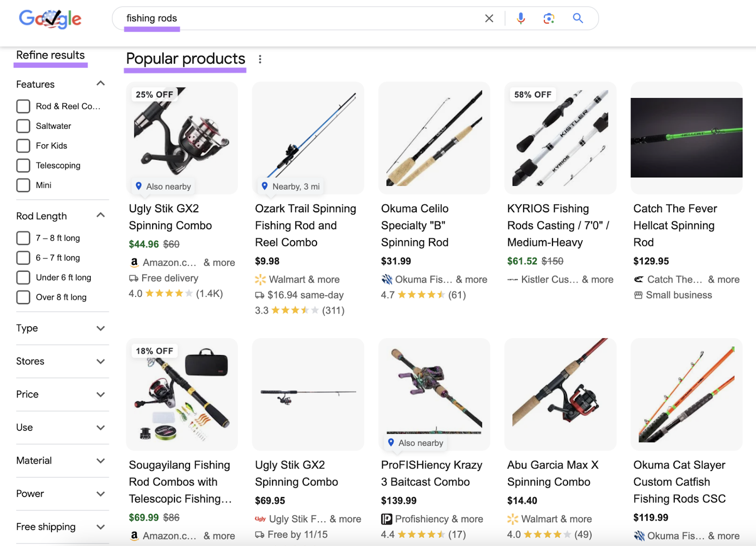
Task: Click the Walmart spark icon under Abu Garcia
Action: click(x=512, y=519)
